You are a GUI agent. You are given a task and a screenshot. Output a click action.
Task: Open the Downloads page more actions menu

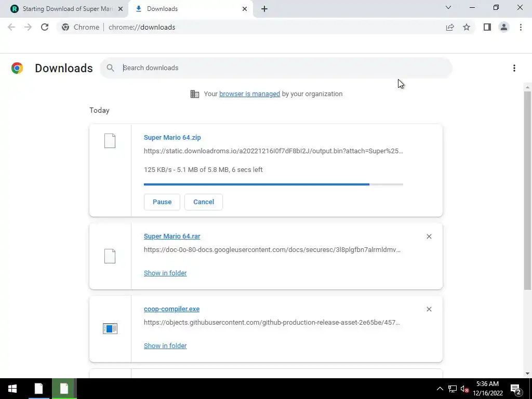tap(514, 68)
